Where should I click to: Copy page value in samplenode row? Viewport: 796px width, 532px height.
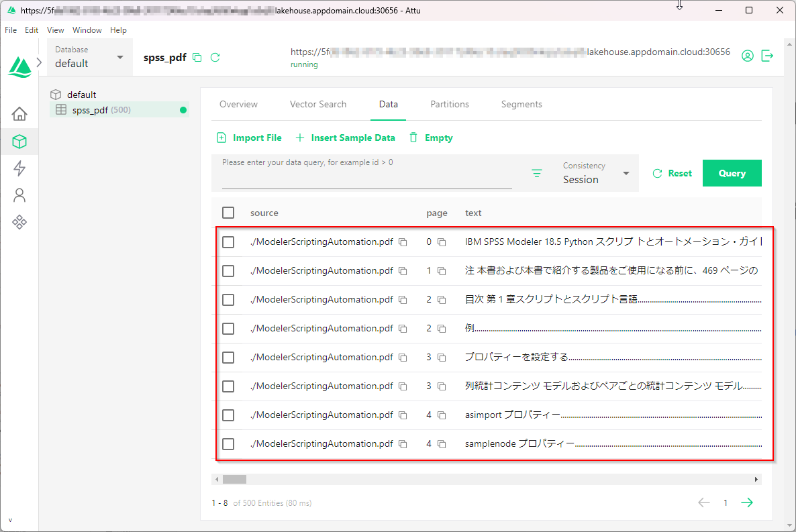coord(442,444)
